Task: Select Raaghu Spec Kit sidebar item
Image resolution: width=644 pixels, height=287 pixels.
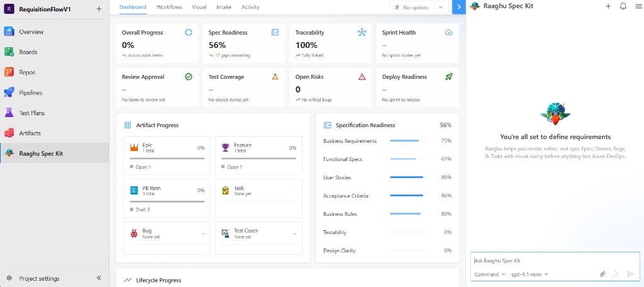Action: coord(54,154)
